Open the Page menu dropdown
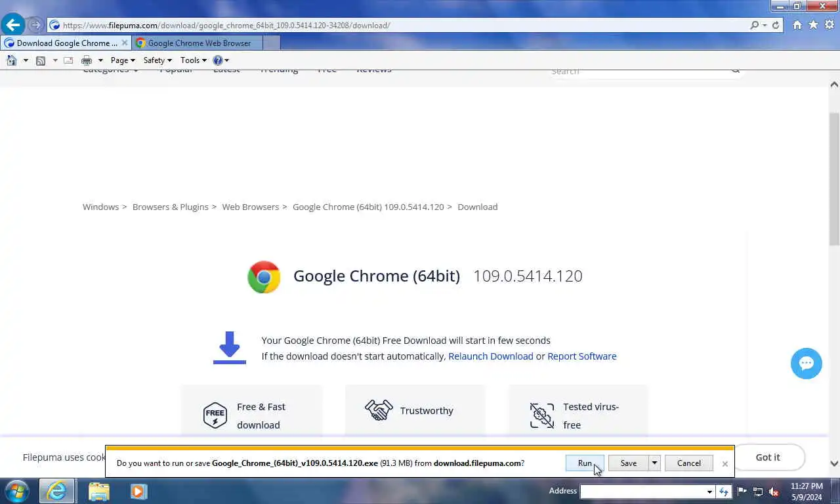The image size is (840, 504). tap(123, 60)
